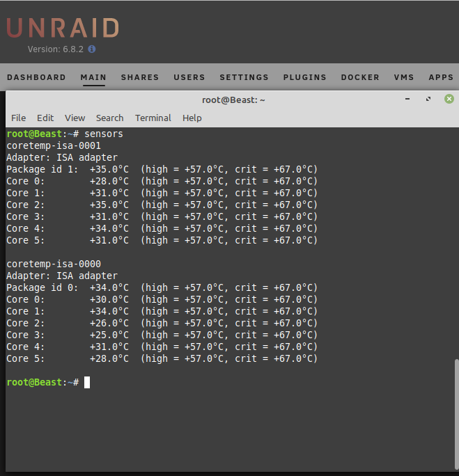Close the root@Beast terminal window
459x476 pixels.
[x=449, y=99]
